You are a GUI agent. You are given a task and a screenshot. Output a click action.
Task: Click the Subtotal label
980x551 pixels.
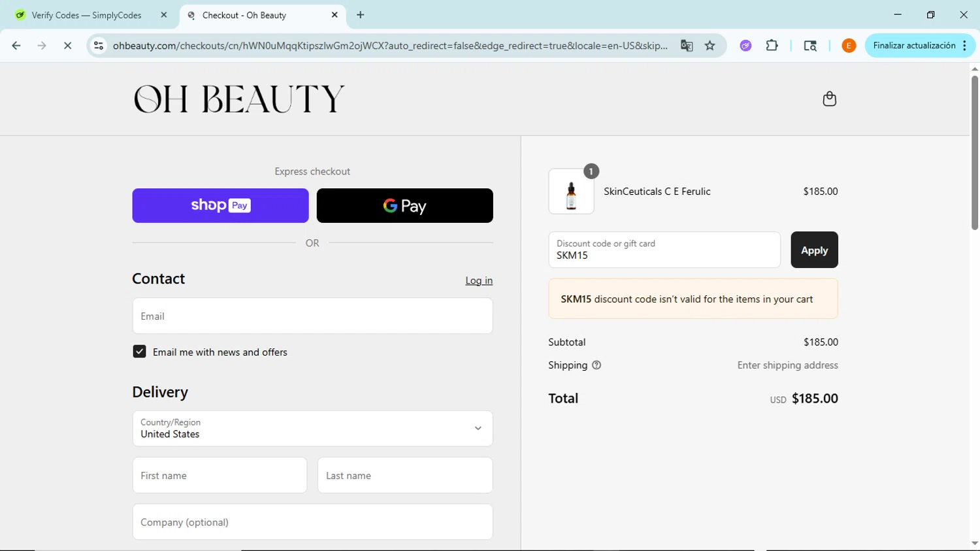(x=567, y=342)
